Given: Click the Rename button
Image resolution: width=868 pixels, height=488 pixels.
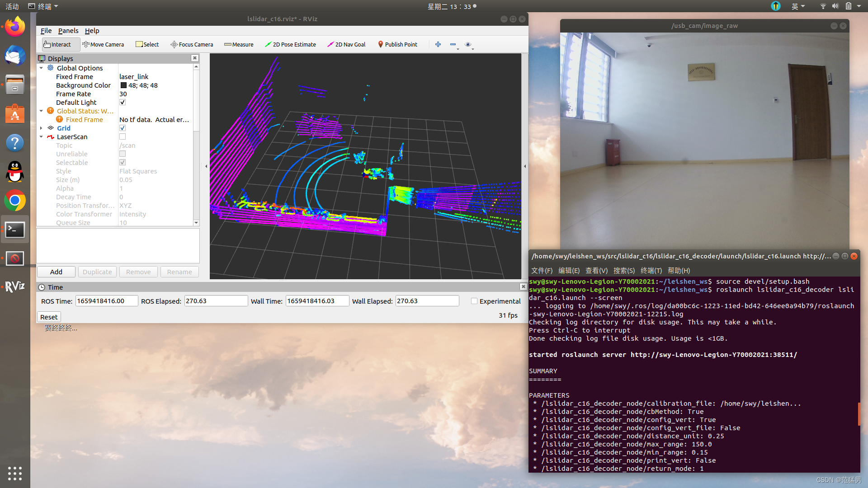Looking at the screenshot, I should [179, 272].
